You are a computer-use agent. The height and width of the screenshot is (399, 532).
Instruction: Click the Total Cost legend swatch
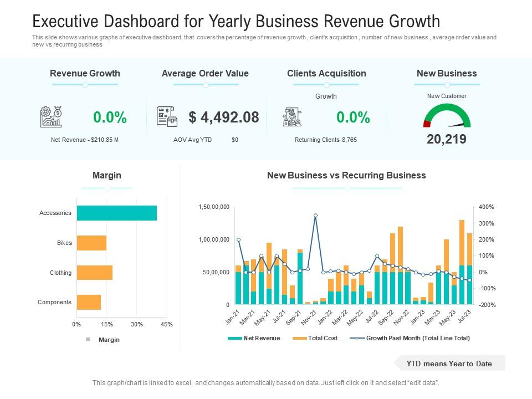click(300, 338)
